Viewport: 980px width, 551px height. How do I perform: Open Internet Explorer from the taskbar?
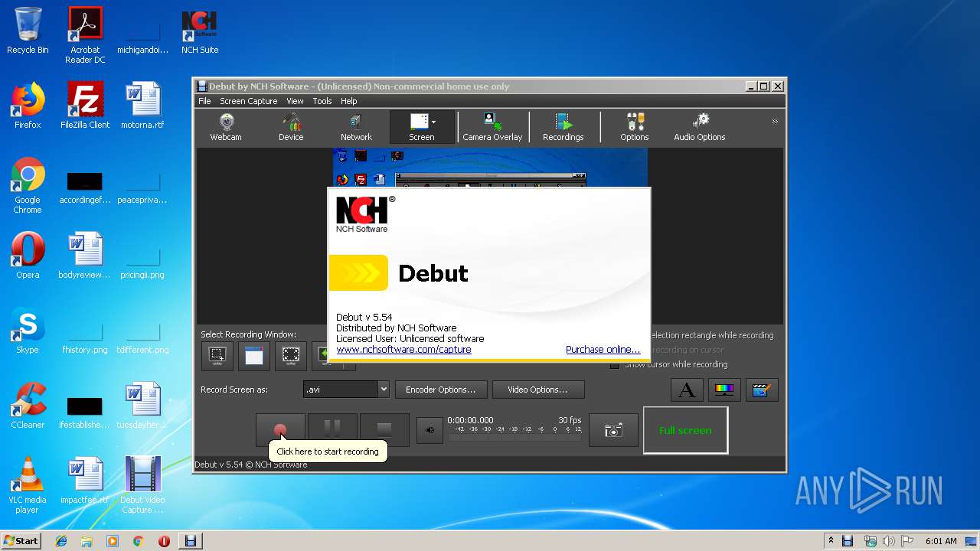tap(61, 541)
